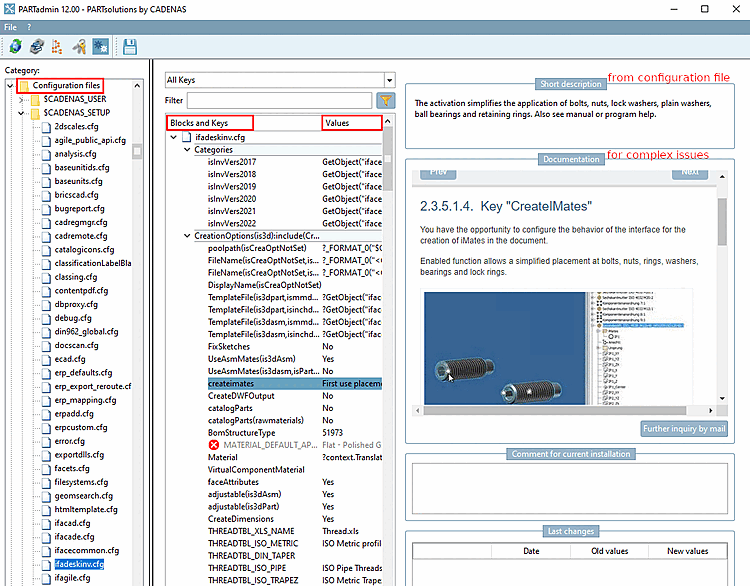
Task: Select the geomsearch.cfg file
Action: coord(84,496)
